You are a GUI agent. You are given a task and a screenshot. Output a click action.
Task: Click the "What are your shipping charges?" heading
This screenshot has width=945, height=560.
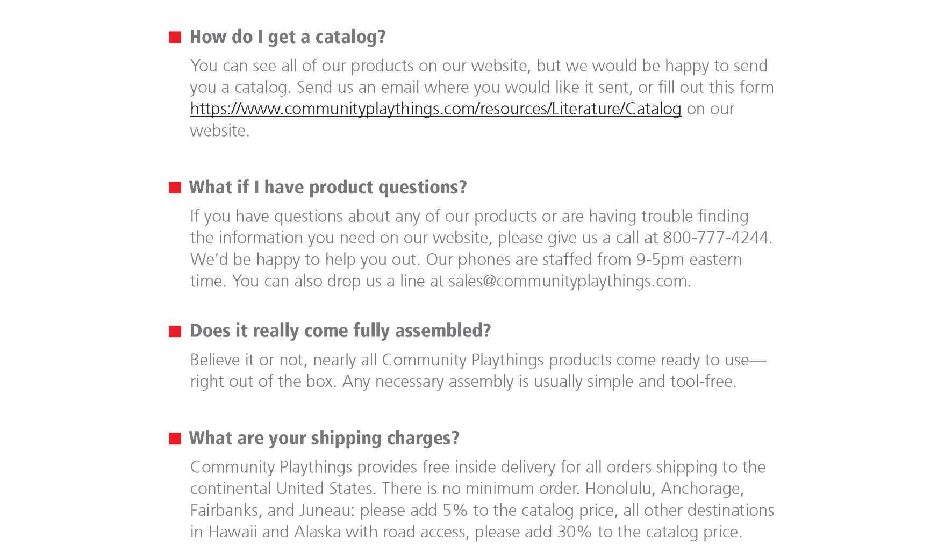coord(324,439)
